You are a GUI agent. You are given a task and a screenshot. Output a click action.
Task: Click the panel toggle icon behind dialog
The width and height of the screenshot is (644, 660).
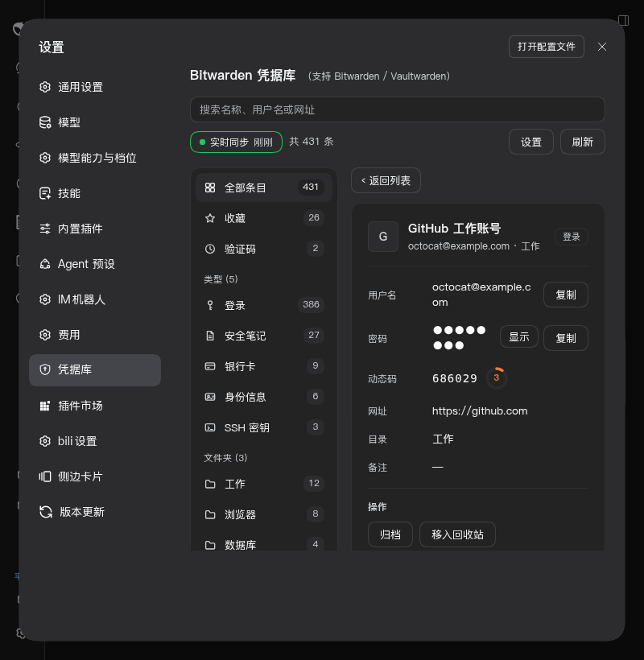[623, 20]
